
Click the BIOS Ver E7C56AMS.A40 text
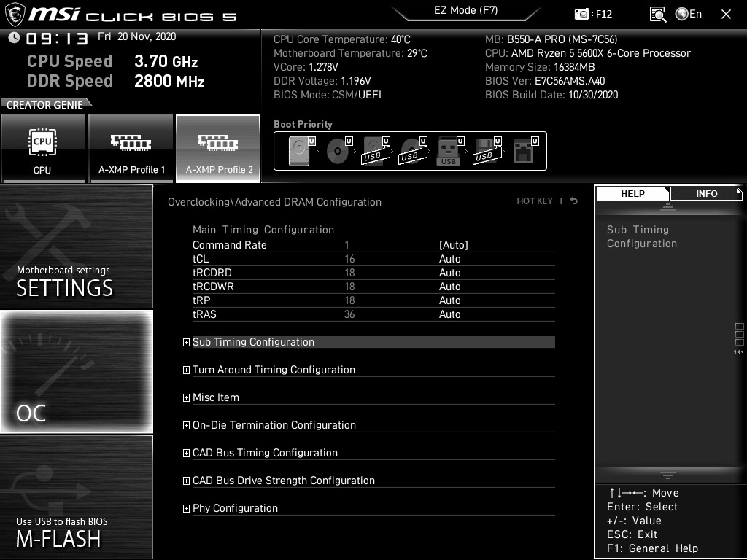coord(545,81)
